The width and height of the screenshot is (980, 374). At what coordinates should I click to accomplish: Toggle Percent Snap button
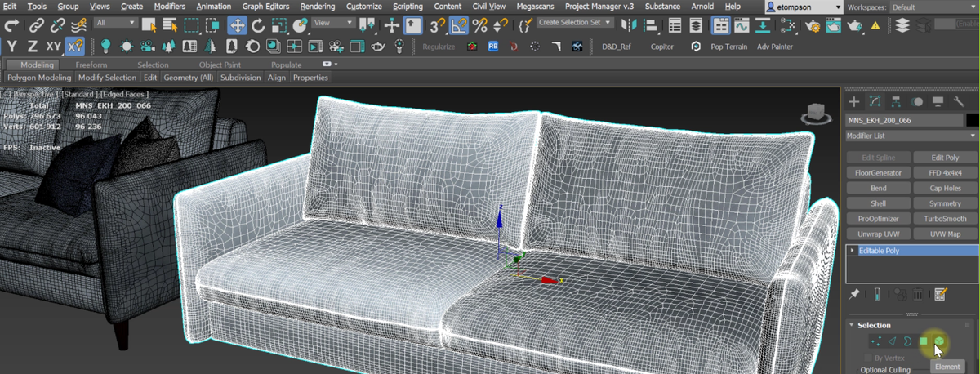479,25
